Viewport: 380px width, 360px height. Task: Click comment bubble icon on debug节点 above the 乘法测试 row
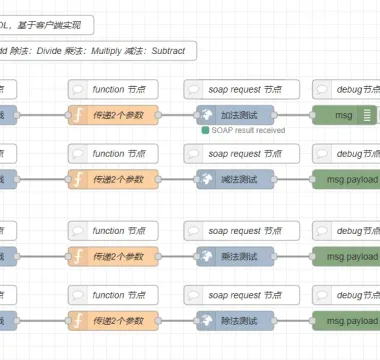[322, 231]
